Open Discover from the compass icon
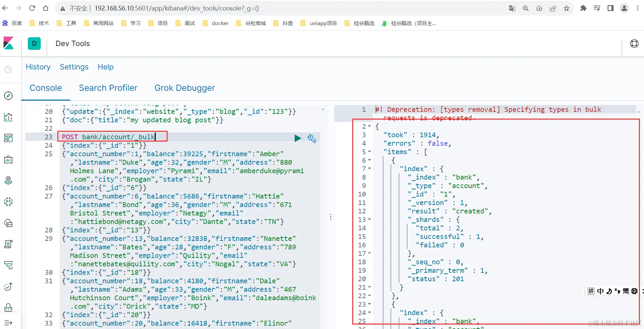 8,96
